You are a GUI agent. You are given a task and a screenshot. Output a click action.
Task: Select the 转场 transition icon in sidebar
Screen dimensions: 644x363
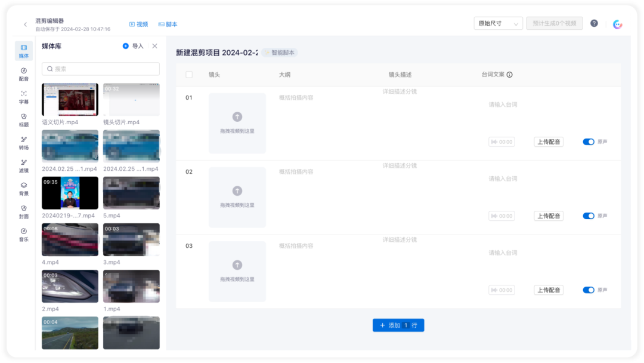24,143
